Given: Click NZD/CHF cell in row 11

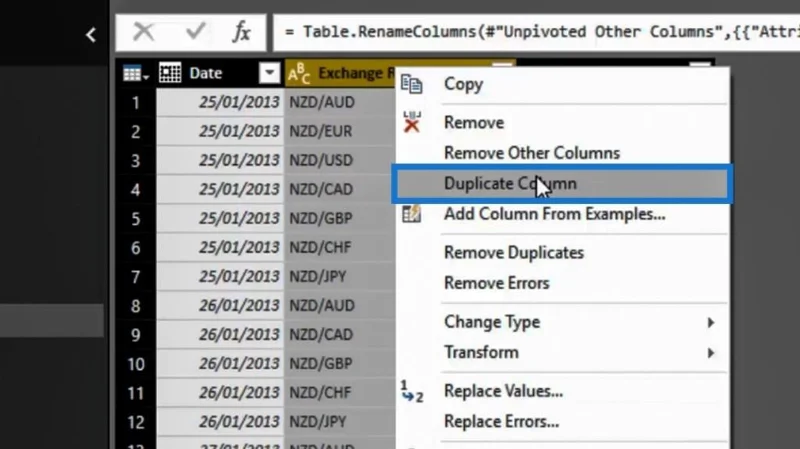Looking at the screenshot, I should pyautogui.click(x=340, y=393).
